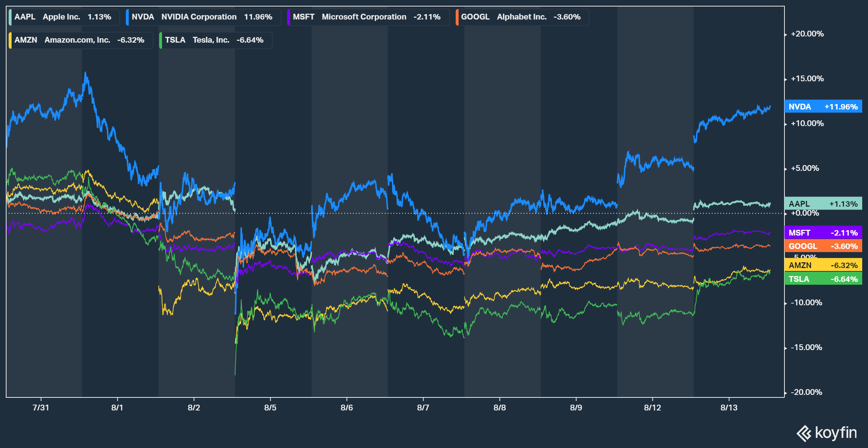This screenshot has width=868, height=448.
Task: Select the NVDA NVIDIA Corporation legend chip
Action: pyautogui.click(x=203, y=17)
